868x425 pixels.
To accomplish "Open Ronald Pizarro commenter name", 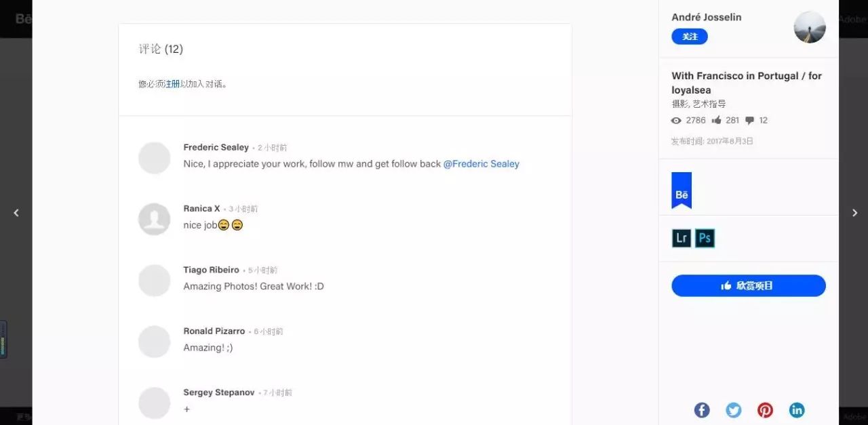I will (x=214, y=331).
